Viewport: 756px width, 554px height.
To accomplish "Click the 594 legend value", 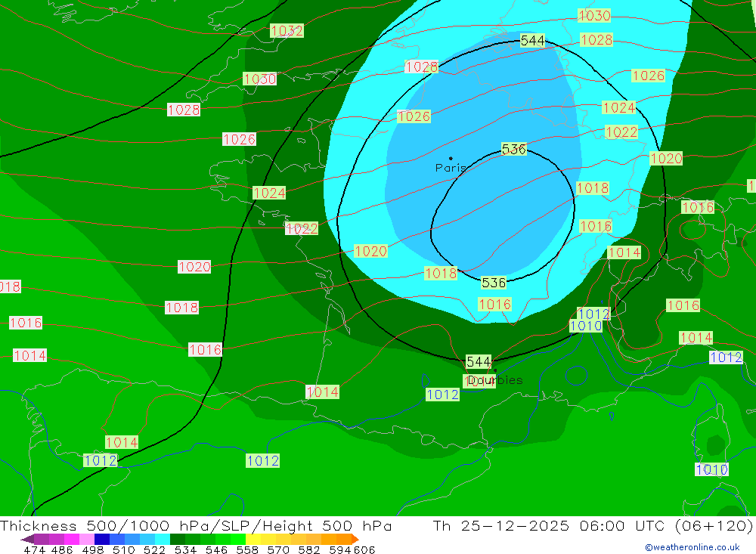I will click(340, 549).
